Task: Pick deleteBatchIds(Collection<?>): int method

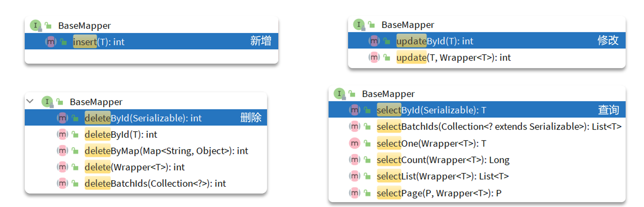Action: 155,183
